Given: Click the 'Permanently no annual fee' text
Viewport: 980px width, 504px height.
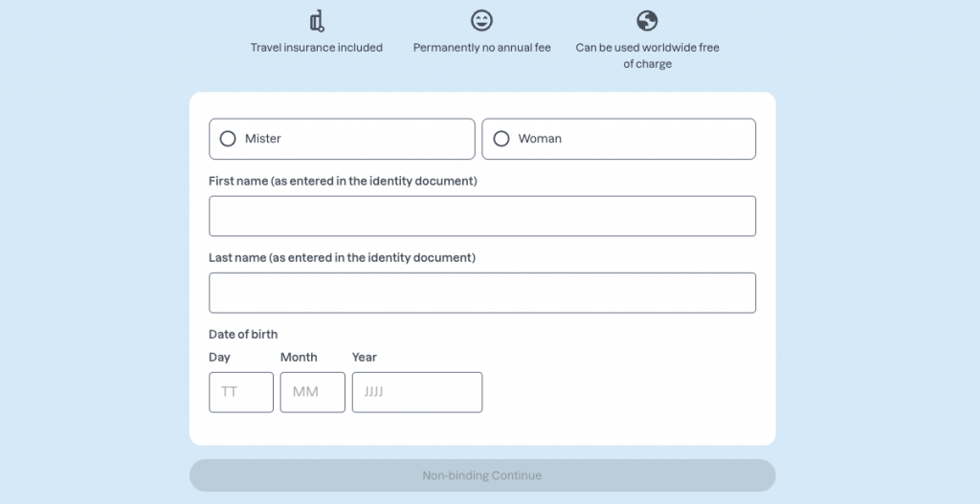Looking at the screenshot, I should coord(482,48).
